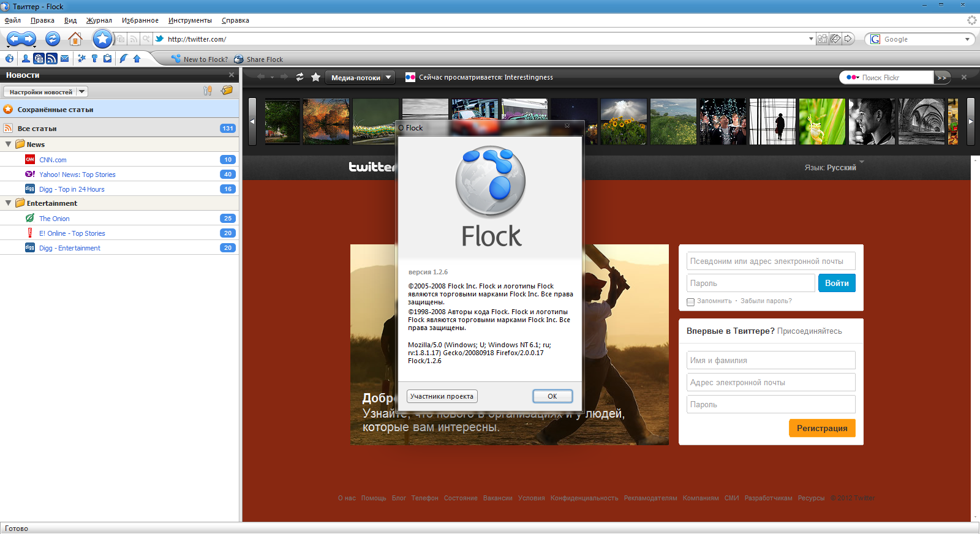Viewport: 980px width, 534px height.
Task: Open the Blog Editor feather icon
Action: coord(124,59)
